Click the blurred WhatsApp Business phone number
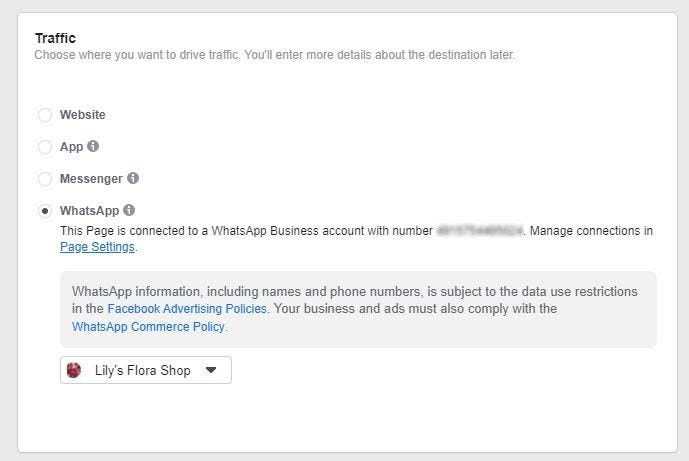This screenshot has height=461, width=689. 480,231
